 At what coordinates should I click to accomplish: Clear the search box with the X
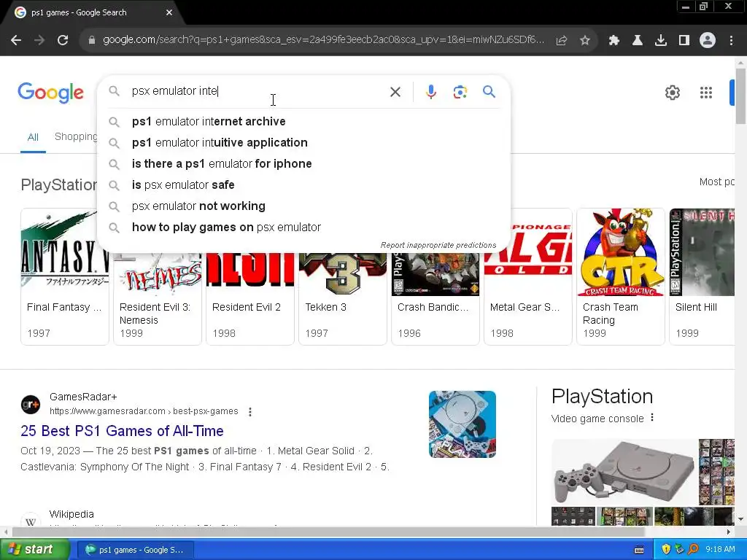[x=395, y=92]
